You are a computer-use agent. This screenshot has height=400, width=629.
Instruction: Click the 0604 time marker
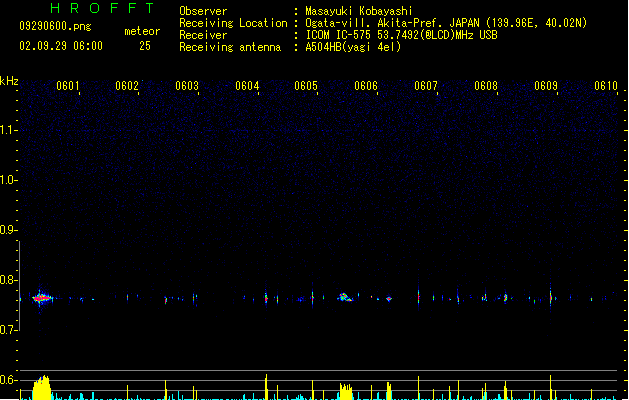(x=247, y=86)
